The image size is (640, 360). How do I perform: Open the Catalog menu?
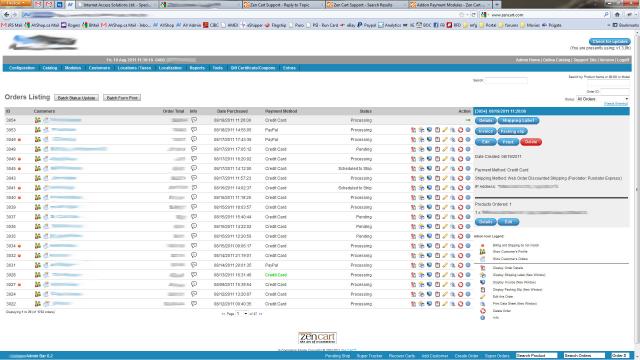pos(50,68)
